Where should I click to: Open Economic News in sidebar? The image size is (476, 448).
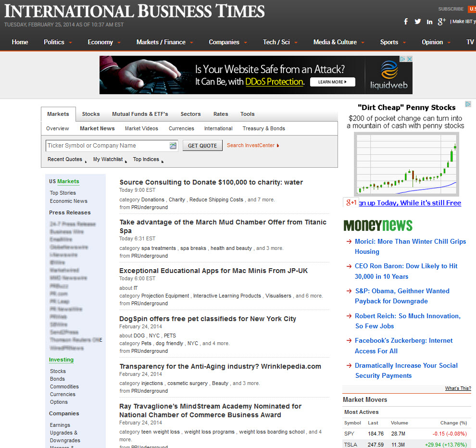click(x=69, y=201)
